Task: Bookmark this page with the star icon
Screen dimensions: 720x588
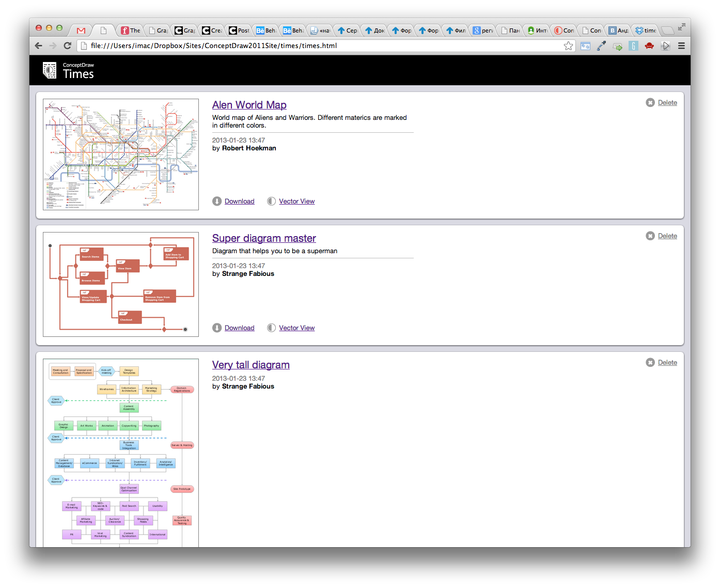Action: pyautogui.click(x=568, y=46)
